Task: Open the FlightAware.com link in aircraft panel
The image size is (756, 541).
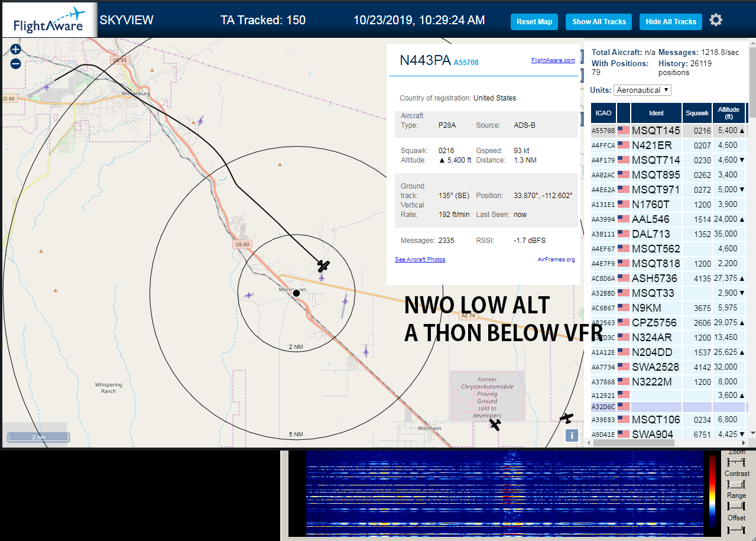Action: pos(553,60)
